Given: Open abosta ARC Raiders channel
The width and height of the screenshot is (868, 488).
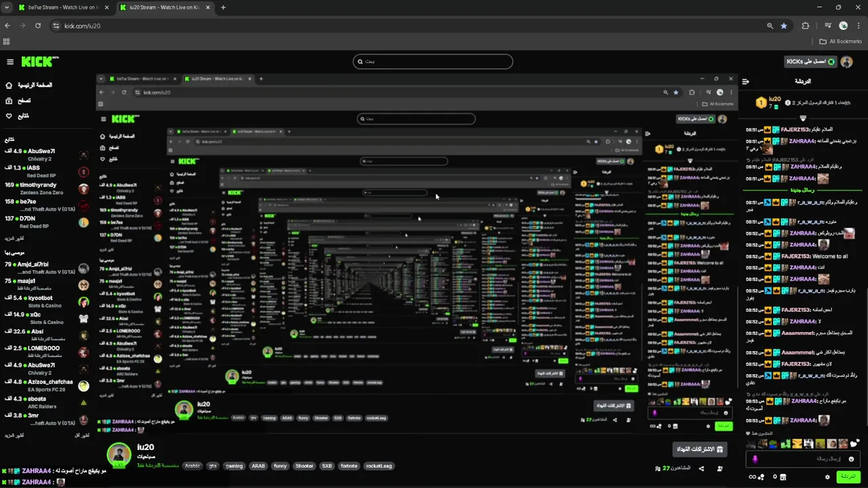Looking at the screenshot, I should (46, 403).
